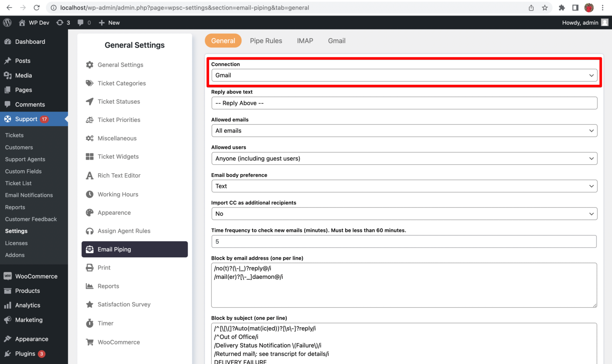Click the Working Hours clock icon
The width and height of the screenshot is (612, 364).
(x=89, y=194)
